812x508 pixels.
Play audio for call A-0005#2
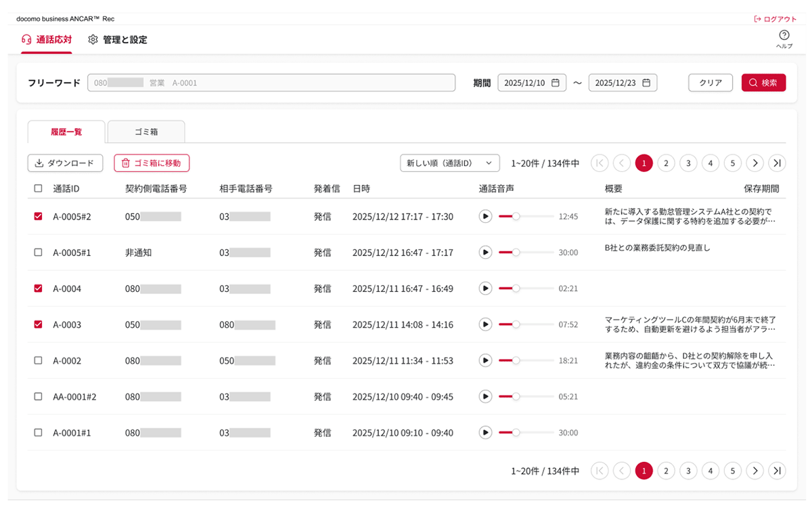[x=485, y=216]
